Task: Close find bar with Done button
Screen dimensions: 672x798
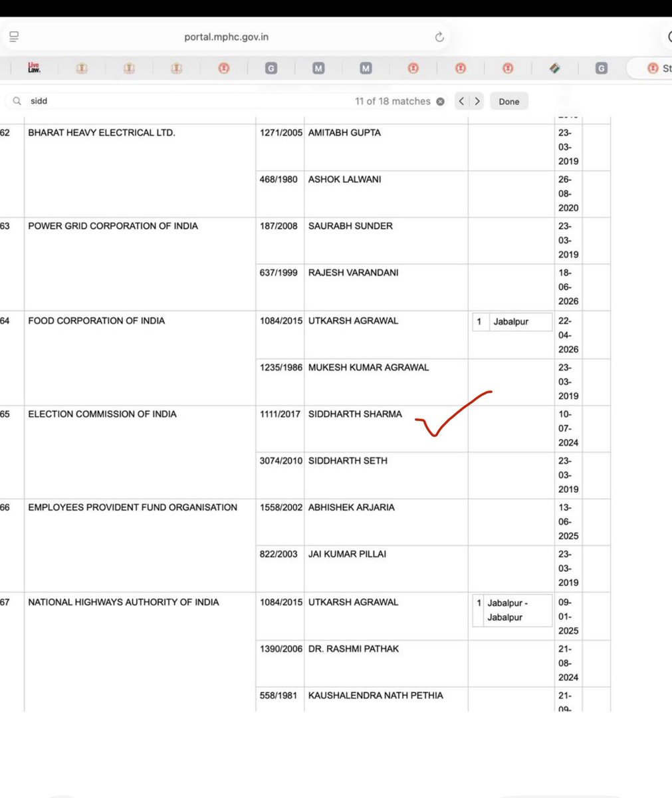Action: pos(509,102)
